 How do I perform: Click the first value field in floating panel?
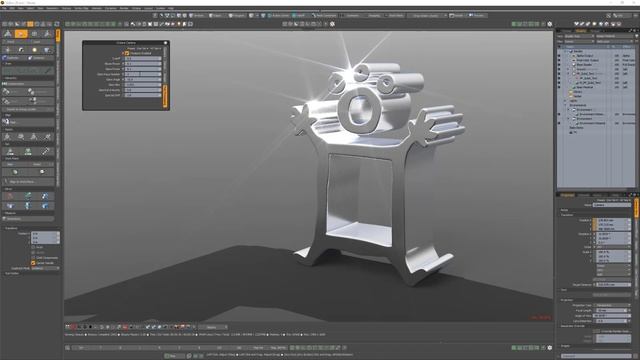click(142, 58)
